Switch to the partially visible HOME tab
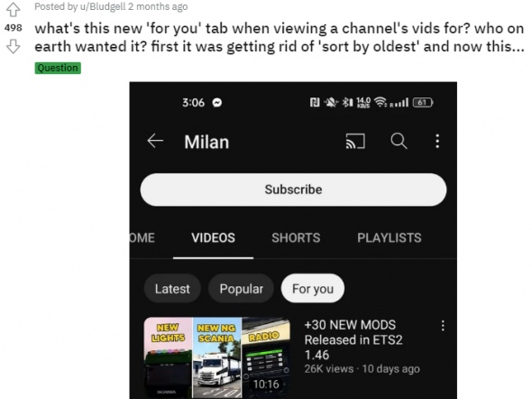532x399 pixels. coord(142,237)
